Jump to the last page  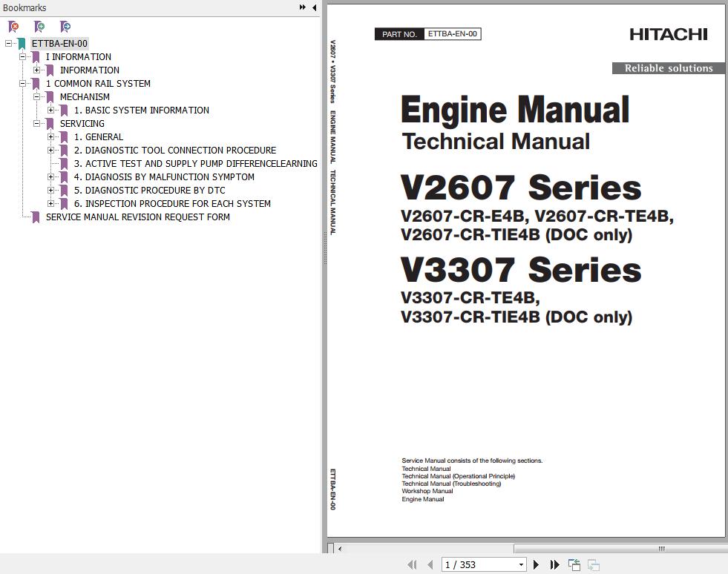(555, 564)
